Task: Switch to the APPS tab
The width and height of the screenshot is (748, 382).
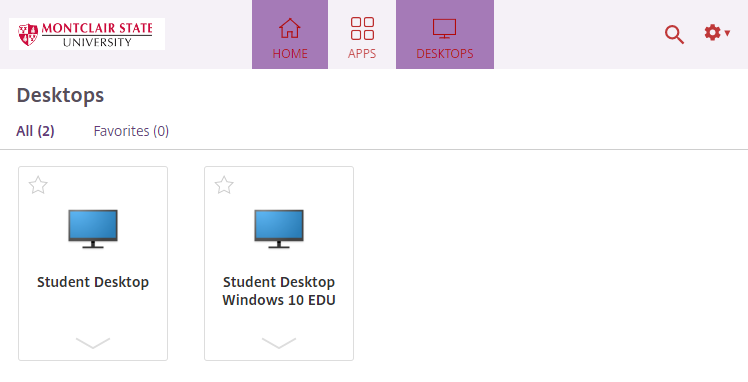Action: pos(362,34)
